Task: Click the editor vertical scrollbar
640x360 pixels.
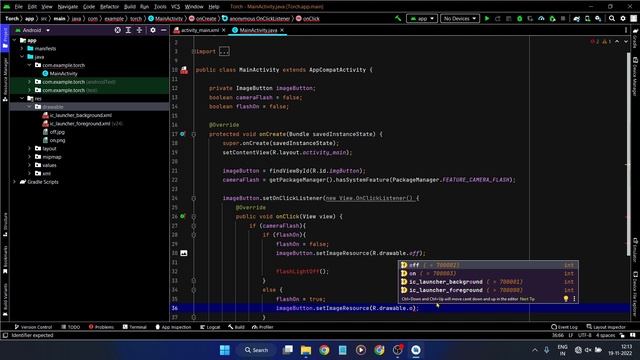Action: tap(629, 154)
